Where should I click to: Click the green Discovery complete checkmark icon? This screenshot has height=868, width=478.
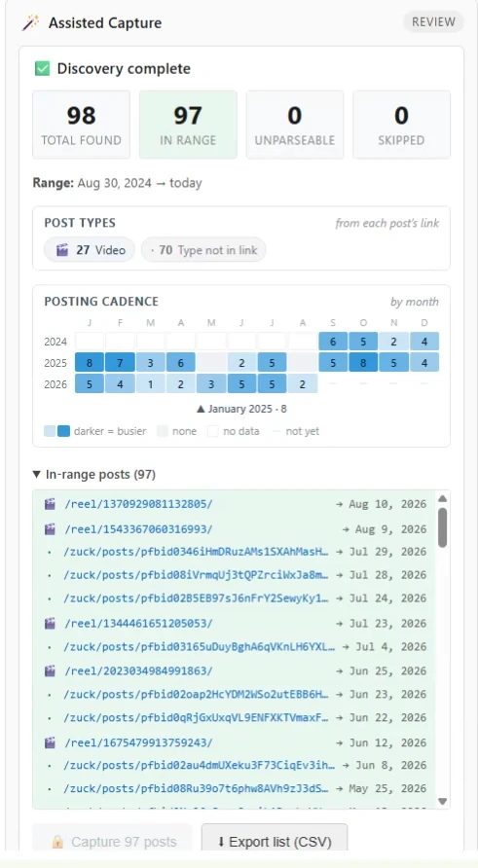click(42, 69)
